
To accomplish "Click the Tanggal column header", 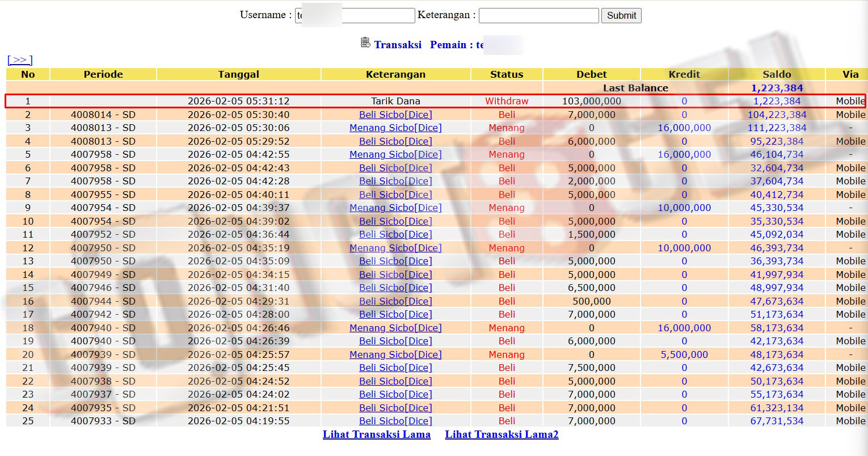I will tap(238, 74).
